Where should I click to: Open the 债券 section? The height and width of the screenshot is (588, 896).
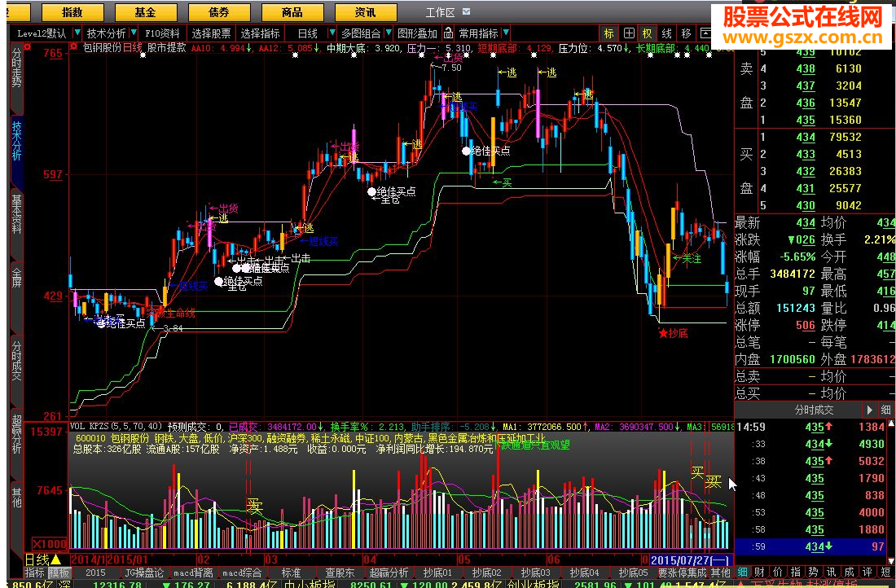[219, 12]
